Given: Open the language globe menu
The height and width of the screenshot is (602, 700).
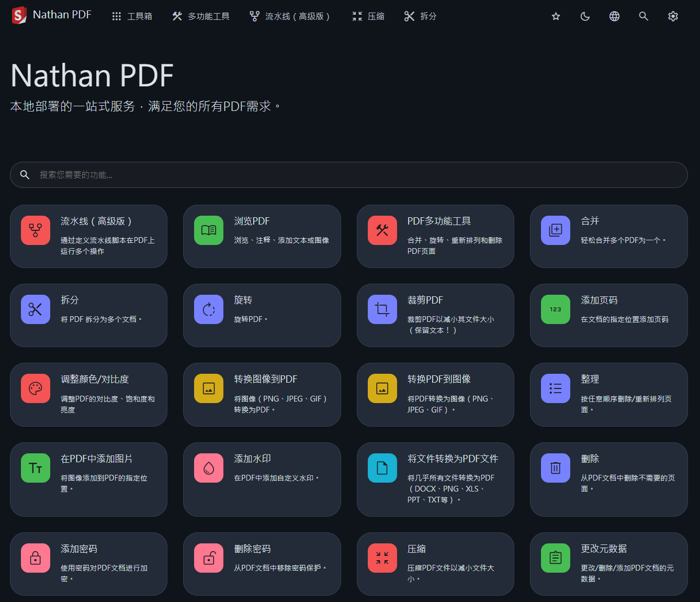Looking at the screenshot, I should click(x=615, y=16).
